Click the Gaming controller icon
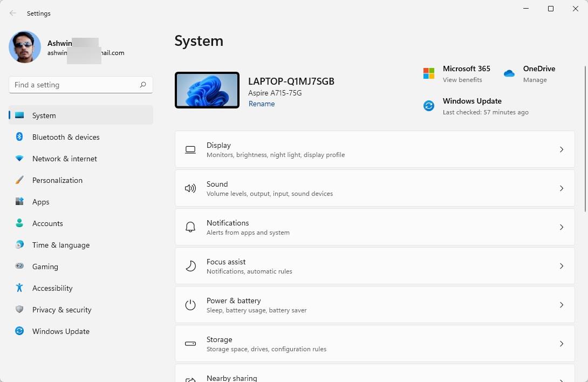Image resolution: width=588 pixels, height=382 pixels. (x=19, y=266)
